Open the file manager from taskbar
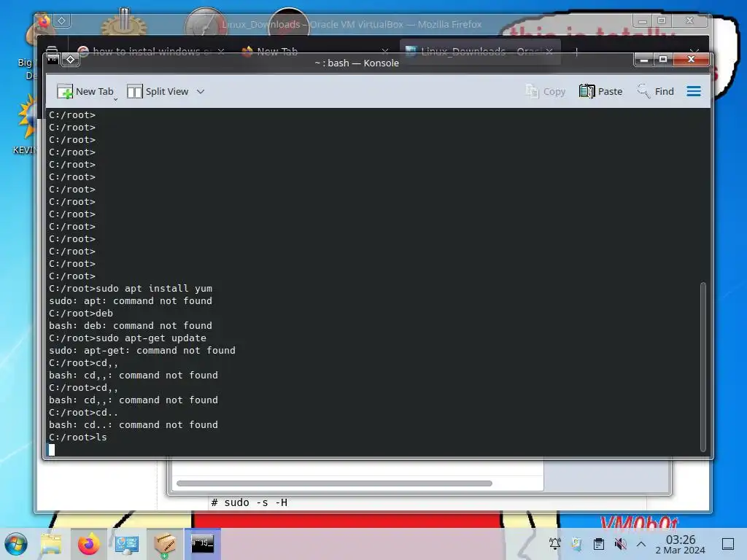Image resolution: width=747 pixels, height=560 pixels. 52,544
